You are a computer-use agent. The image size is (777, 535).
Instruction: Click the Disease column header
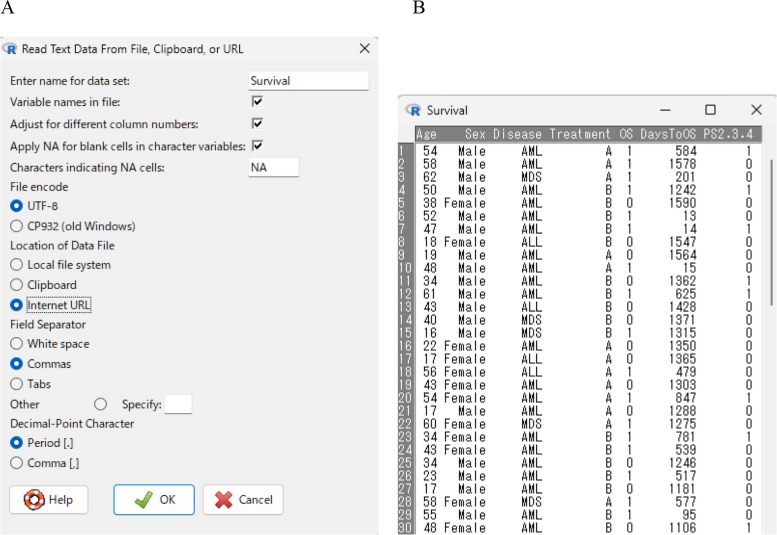point(517,134)
